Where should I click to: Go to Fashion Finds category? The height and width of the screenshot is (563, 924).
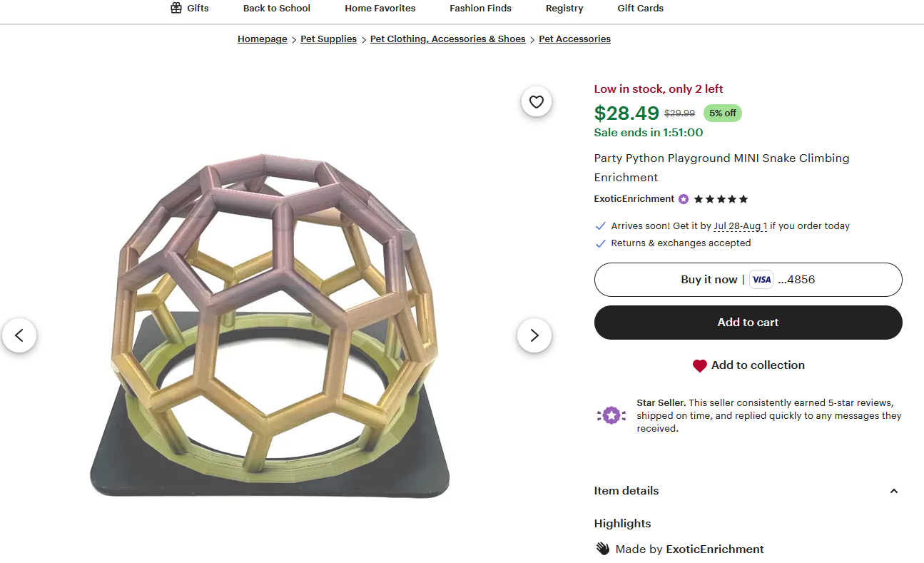[x=480, y=9]
